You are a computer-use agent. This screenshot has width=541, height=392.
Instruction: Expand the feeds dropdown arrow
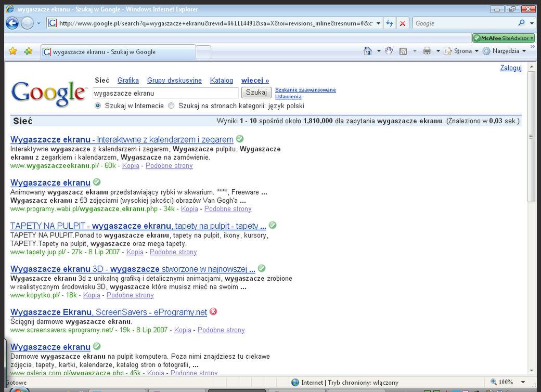tap(415, 51)
